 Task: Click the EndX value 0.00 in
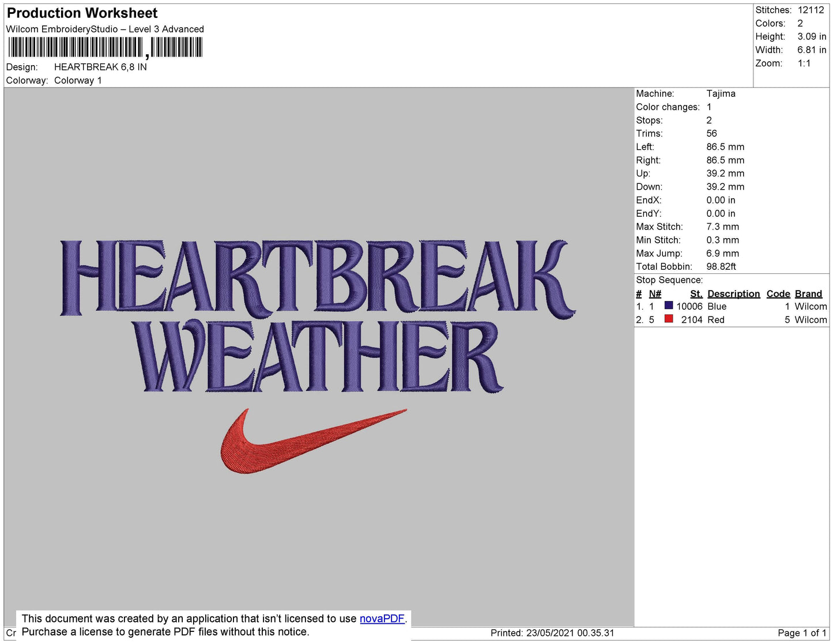click(x=721, y=200)
